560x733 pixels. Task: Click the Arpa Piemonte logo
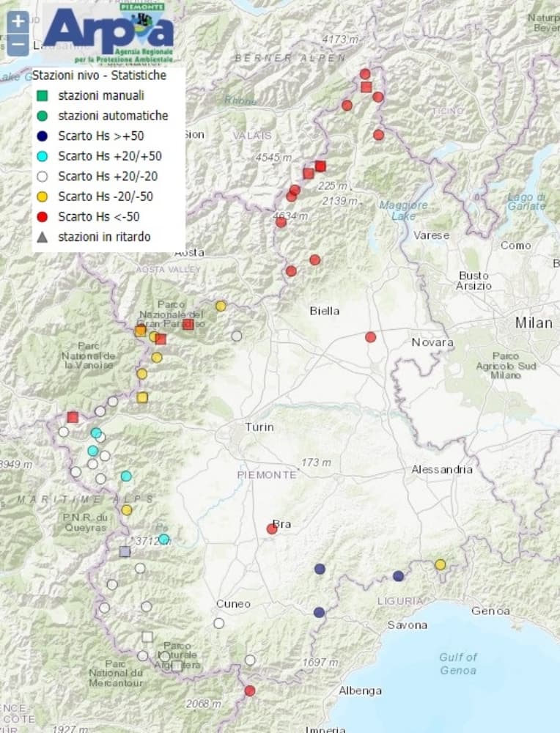[108, 32]
